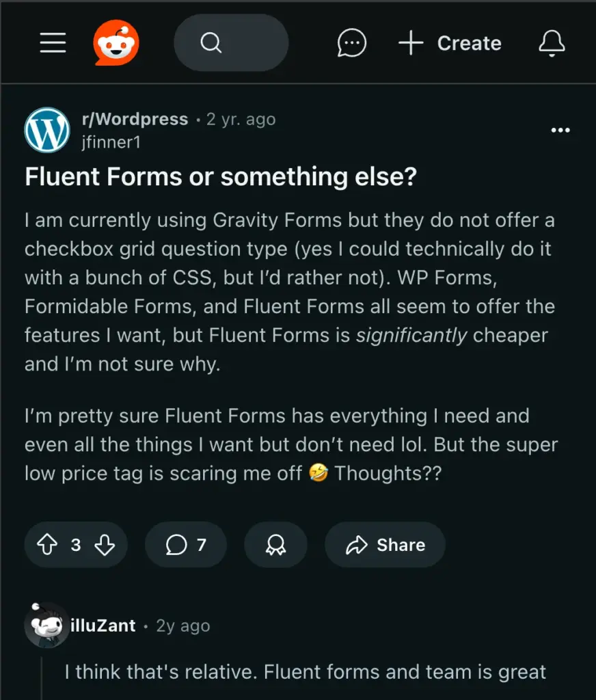Click the Create button

[x=449, y=42]
